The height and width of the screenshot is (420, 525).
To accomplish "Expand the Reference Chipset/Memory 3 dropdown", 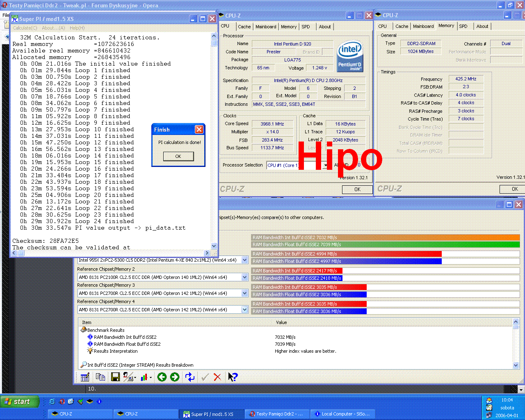I will pyautogui.click(x=245, y=293).
